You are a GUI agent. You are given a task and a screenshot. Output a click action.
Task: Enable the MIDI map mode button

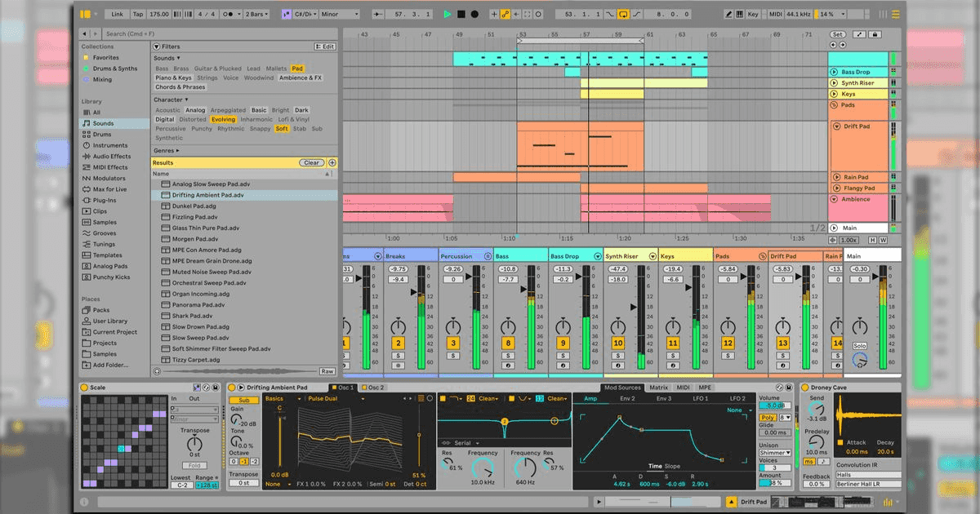pyautogui.click(x=774, y=14)
